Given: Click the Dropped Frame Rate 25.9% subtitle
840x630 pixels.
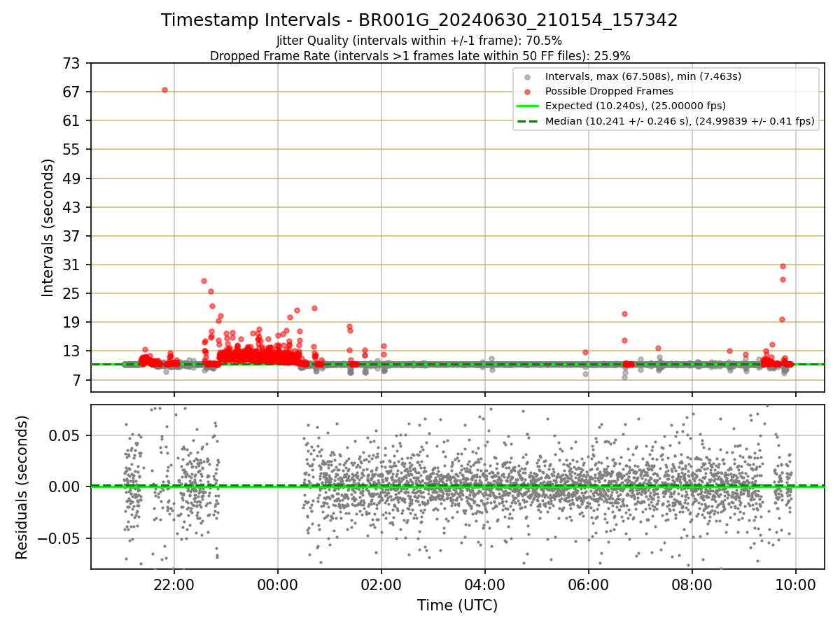Looking at the screenshot, I should coord(420,56).
